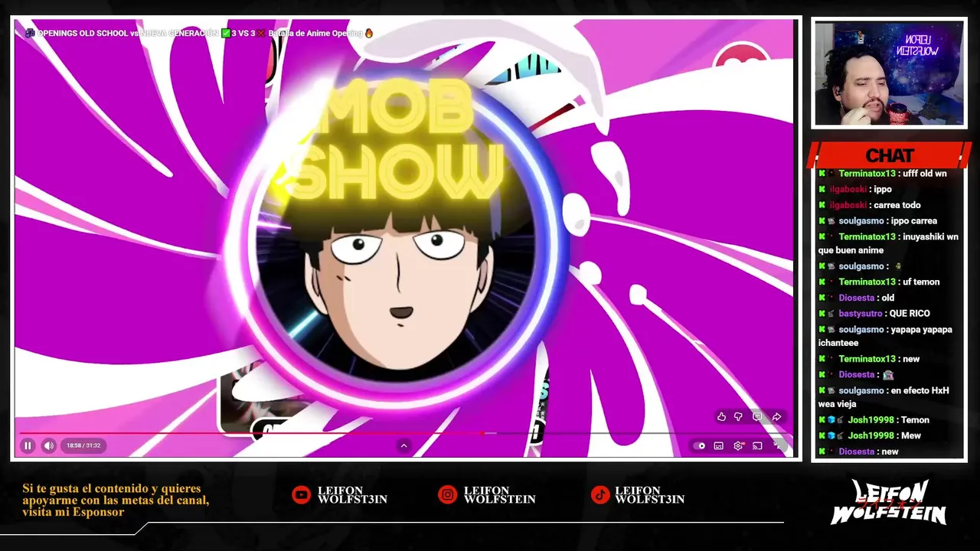Pause the video playback

28,445
